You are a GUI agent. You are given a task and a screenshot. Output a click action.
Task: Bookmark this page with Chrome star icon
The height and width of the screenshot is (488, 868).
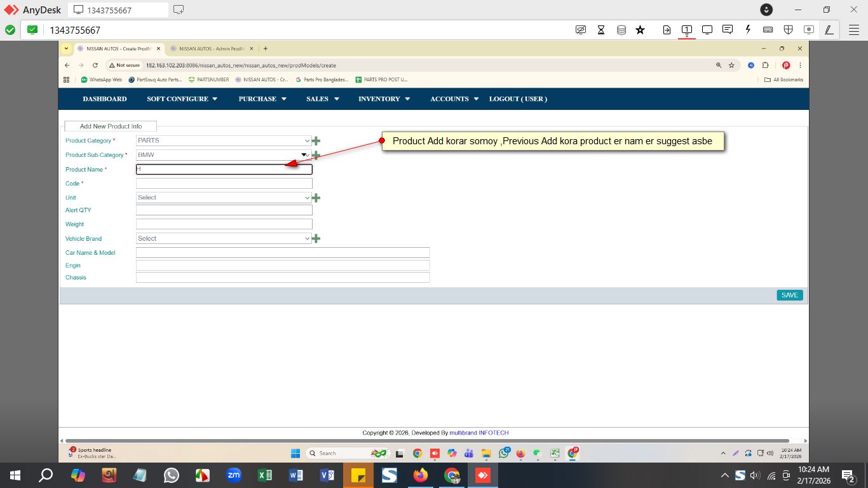point(731,65)
